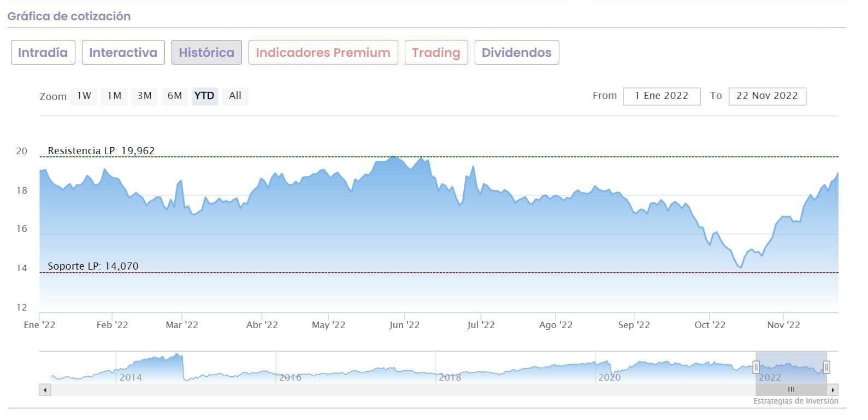The image size is (868, 420).
Task: Select the YTD zoom option
Action: pyautogui.click(x=204, y=96)
